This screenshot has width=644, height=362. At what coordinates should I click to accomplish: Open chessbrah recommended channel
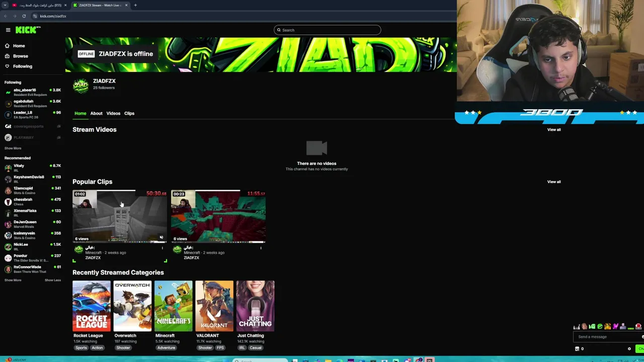(x=33, y=201)
